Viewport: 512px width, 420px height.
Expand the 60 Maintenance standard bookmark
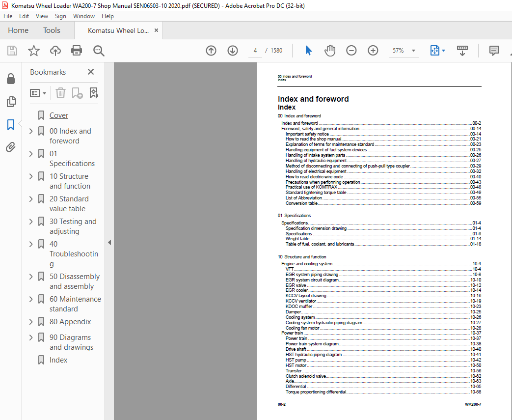coord(31,299)
